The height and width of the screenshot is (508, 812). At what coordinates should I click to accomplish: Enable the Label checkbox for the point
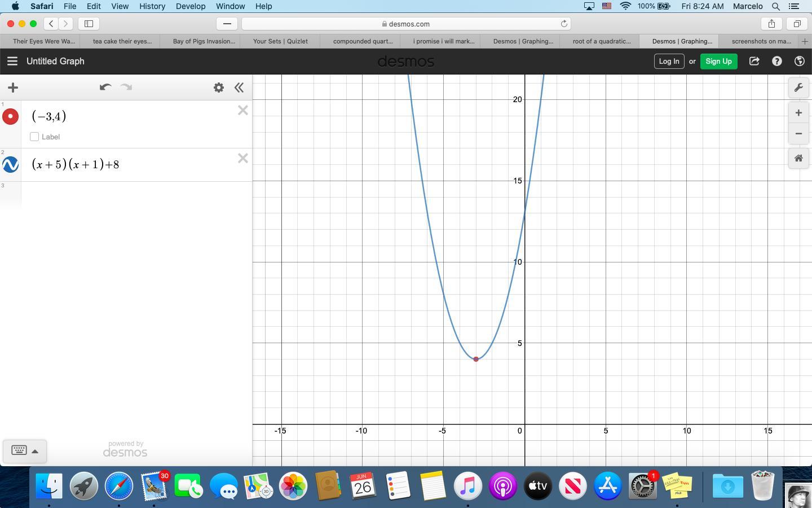click(x=34, y=137)
